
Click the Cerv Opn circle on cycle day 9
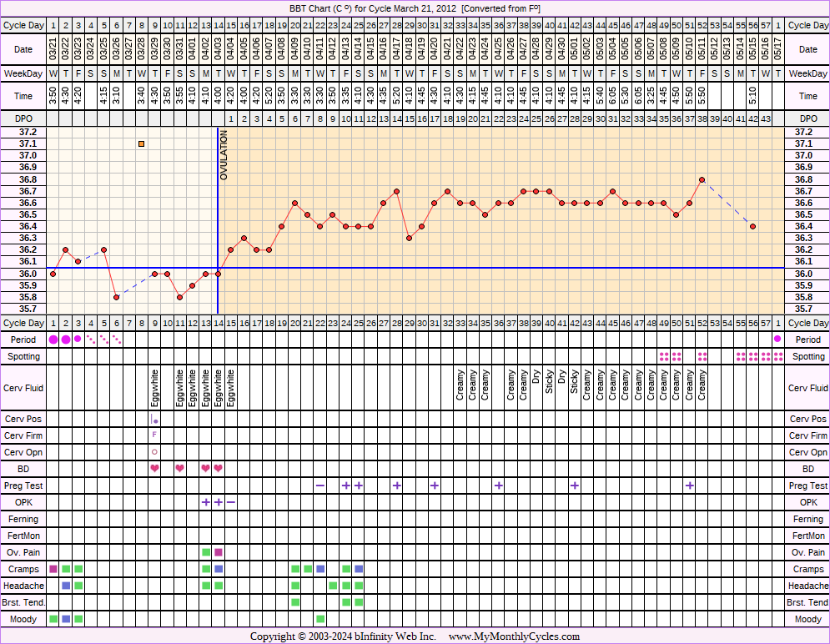click(x=154, y=452)
